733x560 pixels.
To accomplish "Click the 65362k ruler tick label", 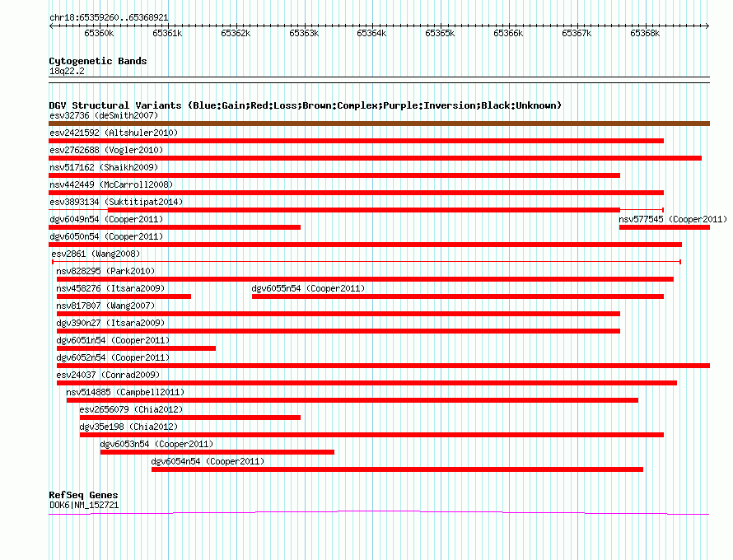I will [236, 33].
